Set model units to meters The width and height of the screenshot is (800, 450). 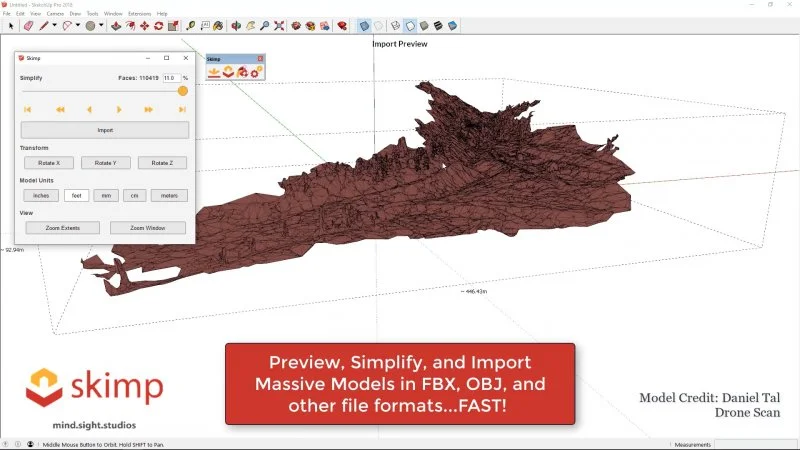(x=169, y=195)
